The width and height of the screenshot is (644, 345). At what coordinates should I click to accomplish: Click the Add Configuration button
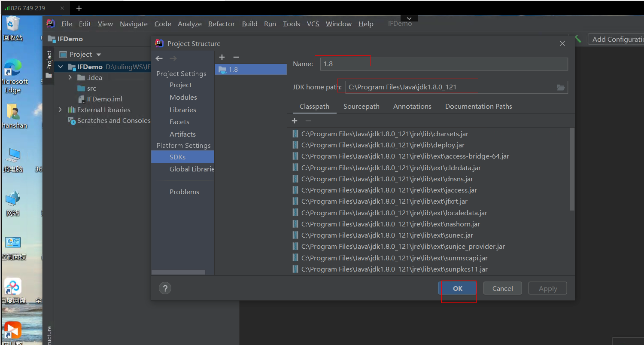[616, 39]
